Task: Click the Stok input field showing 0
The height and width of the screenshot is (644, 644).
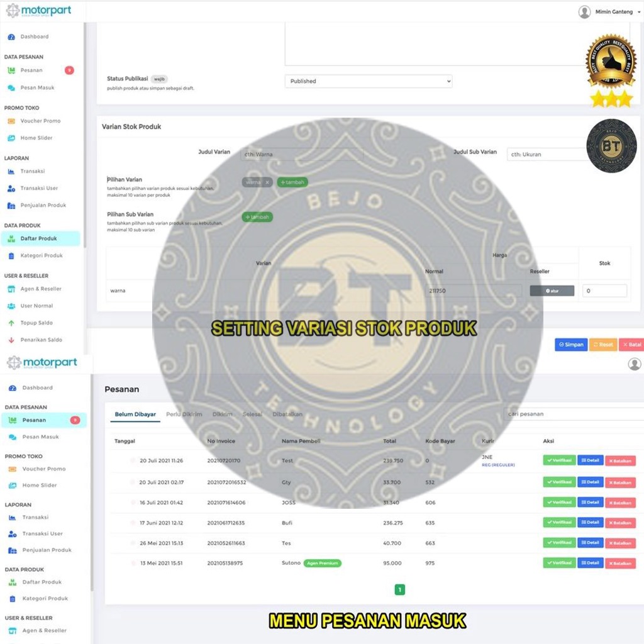Action: click(604, 291)
